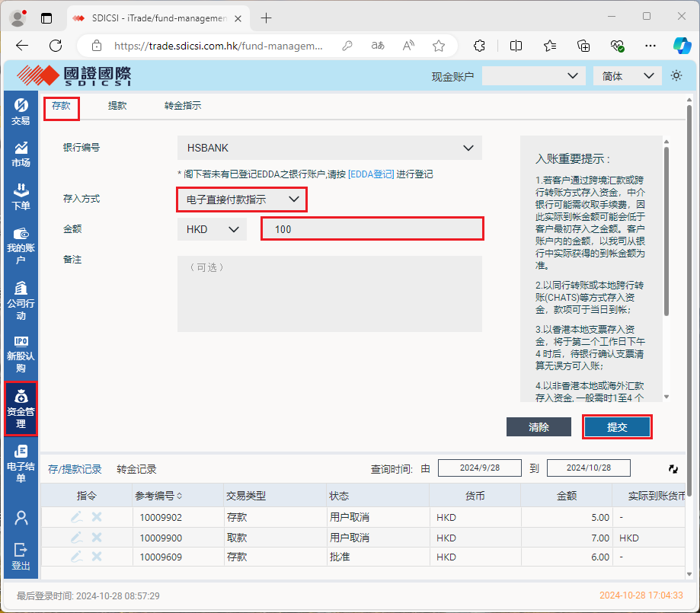
Task: Open the 交易 (Trade) sidebar icon
Action: (x=21, y=111)
